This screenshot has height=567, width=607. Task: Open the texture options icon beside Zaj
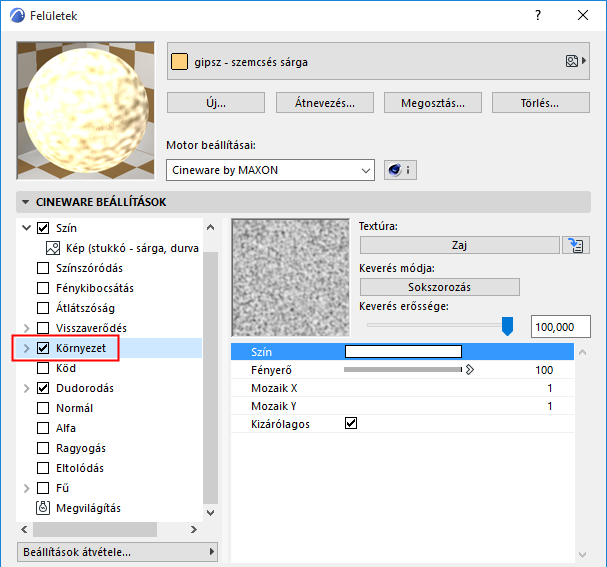point(576,245)
